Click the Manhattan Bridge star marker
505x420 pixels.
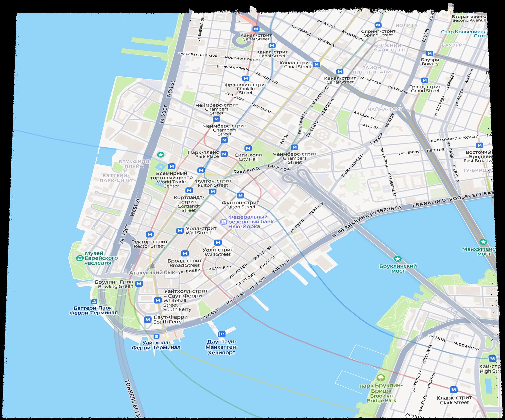[x=483, y=242]
